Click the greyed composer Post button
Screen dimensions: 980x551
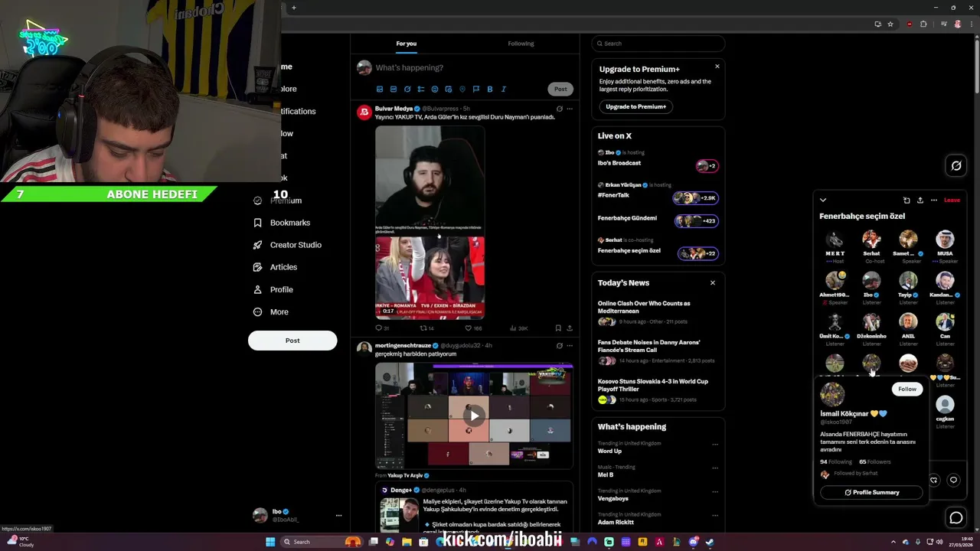pos(560,89)
